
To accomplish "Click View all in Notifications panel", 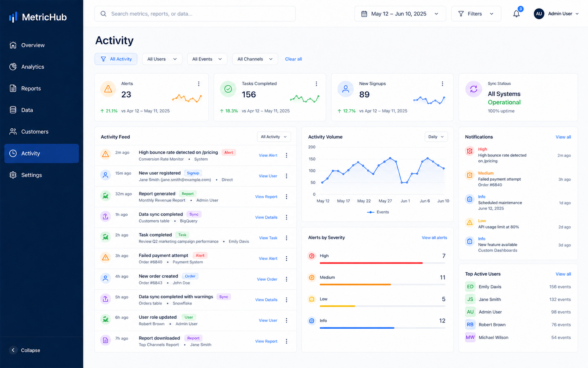I will coord(563,137).
